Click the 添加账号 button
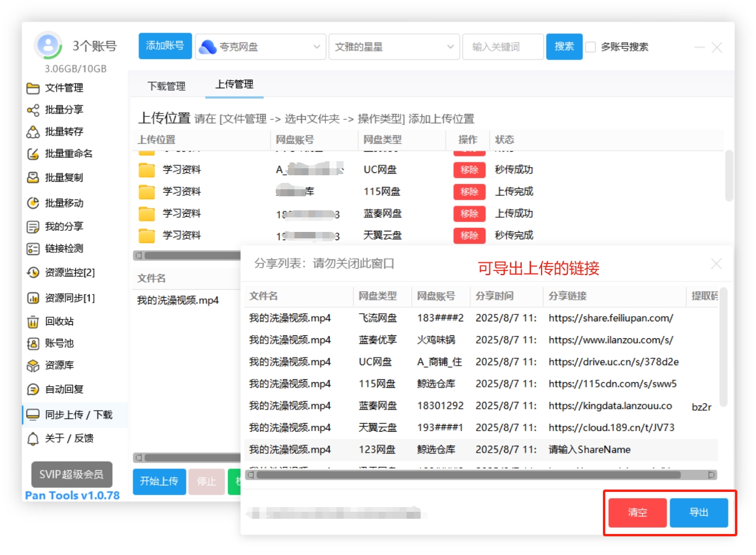Image resolution: width=756 pixels, height=555 pixels. 165,46
